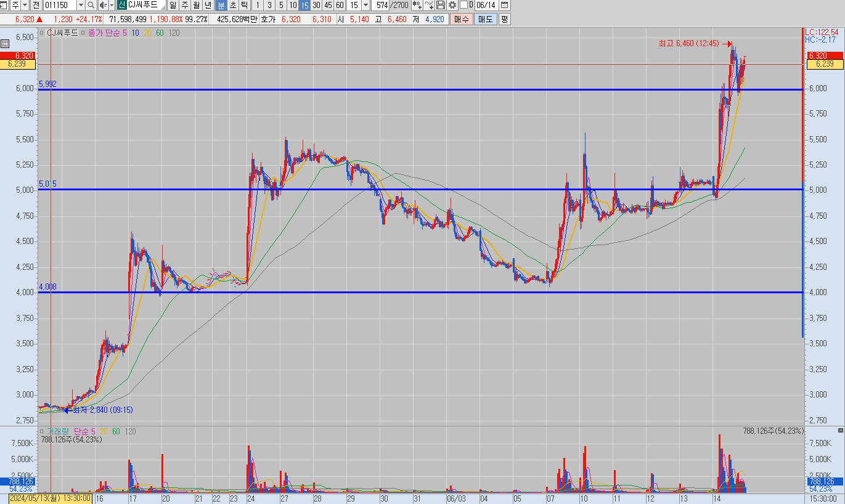Click the 주 market type button
This screenshot has height=504, width=845.
click(x=15, y=5)
